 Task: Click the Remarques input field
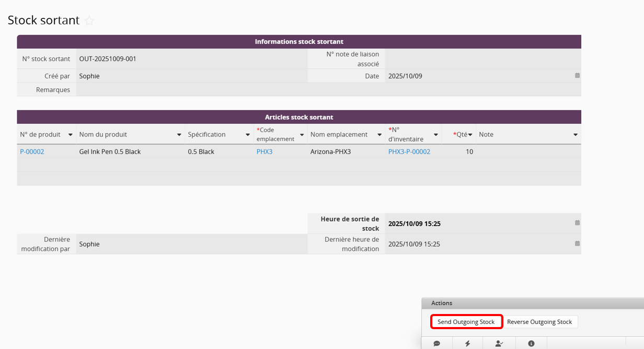click(x=328, y=90)
